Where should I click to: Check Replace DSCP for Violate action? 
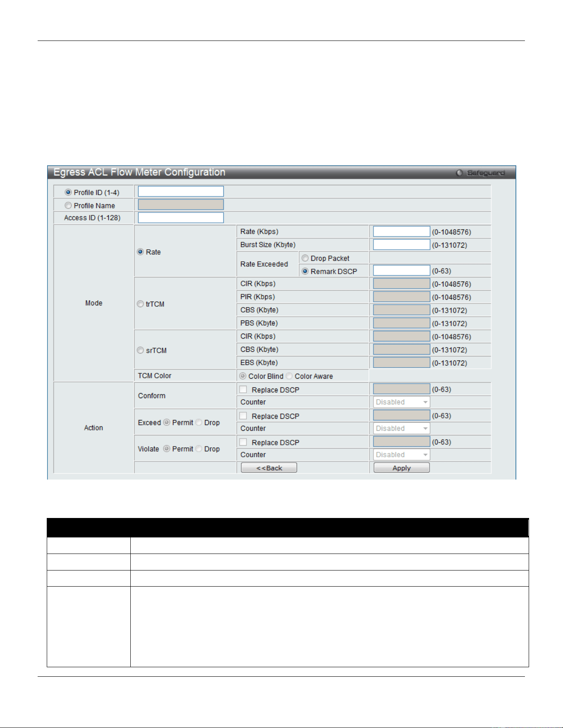(x=243, y=442)
